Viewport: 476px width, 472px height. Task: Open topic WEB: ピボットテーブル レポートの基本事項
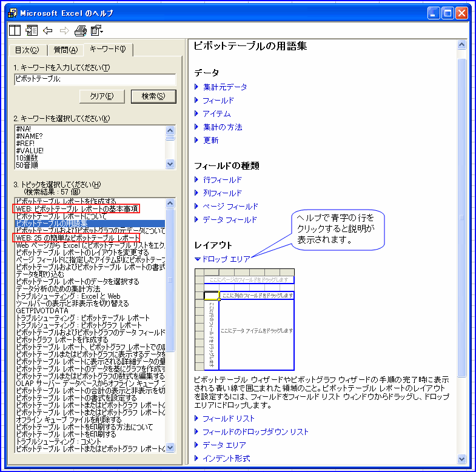pyautogui.click(x=77, y=208)
